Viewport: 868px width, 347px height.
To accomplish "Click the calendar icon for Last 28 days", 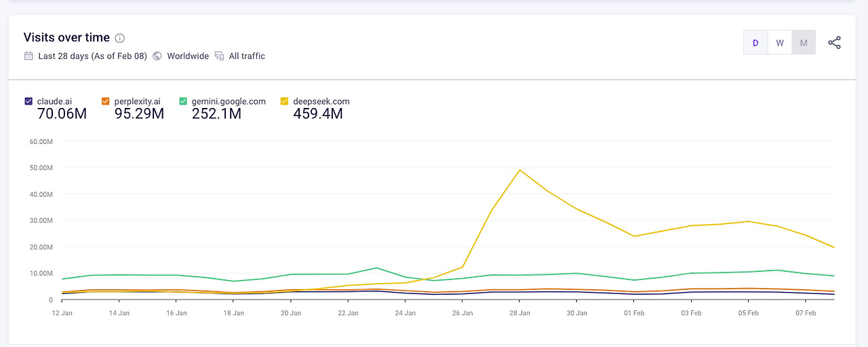I will pos(28,56).
